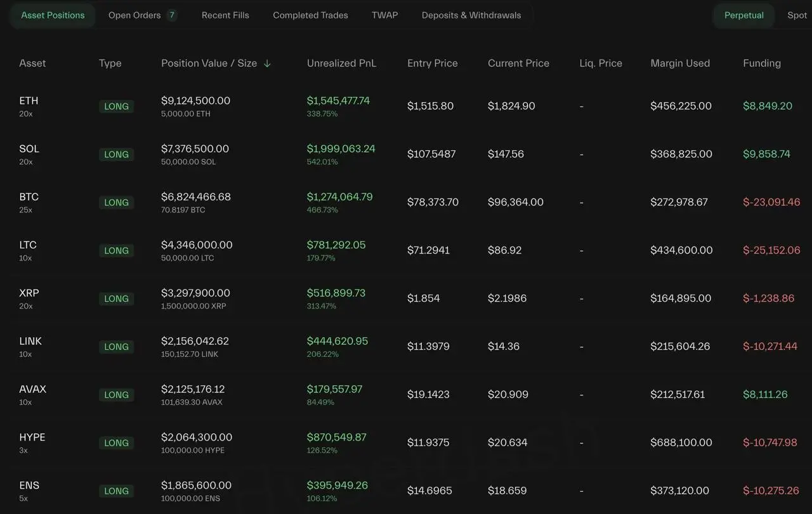Click SOL position value $7,376,500.00
The height and width of the screenshot is (514, 812).
(x=195, y=149)
